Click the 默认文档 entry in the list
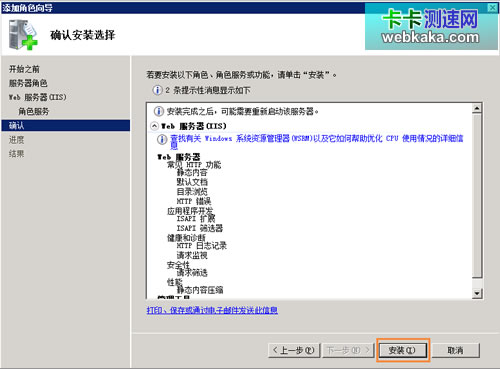Screen dimensions: 500x369 tap(192, 182)
